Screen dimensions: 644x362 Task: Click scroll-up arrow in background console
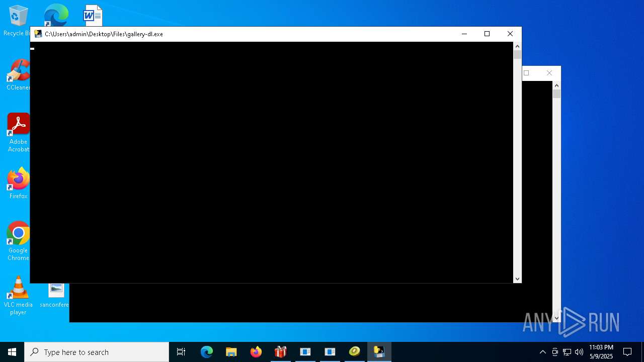(556, 85)
